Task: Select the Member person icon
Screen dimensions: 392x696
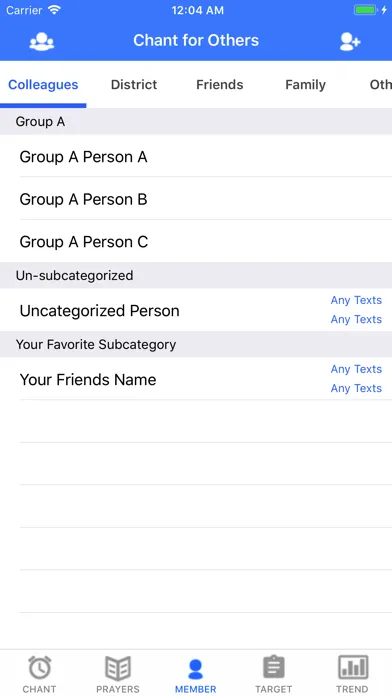Action: [195, 669]
